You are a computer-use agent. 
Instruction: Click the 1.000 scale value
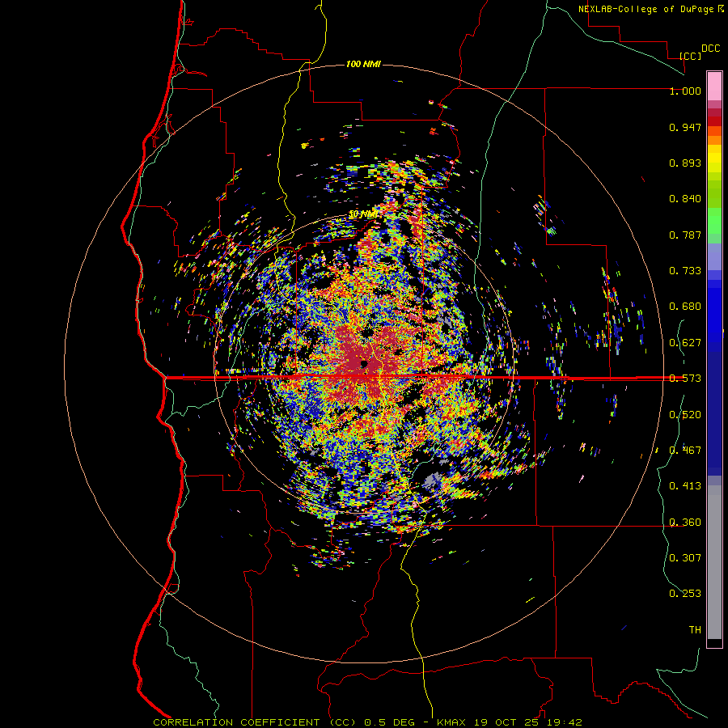pos(685,91)
